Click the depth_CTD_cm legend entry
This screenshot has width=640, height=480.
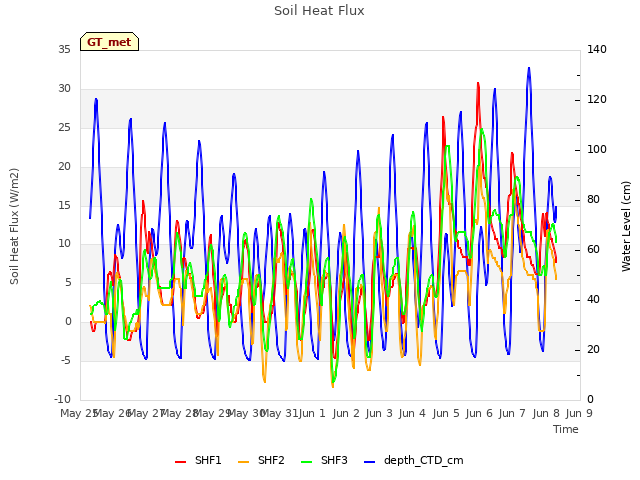click(x=414, y=460)
